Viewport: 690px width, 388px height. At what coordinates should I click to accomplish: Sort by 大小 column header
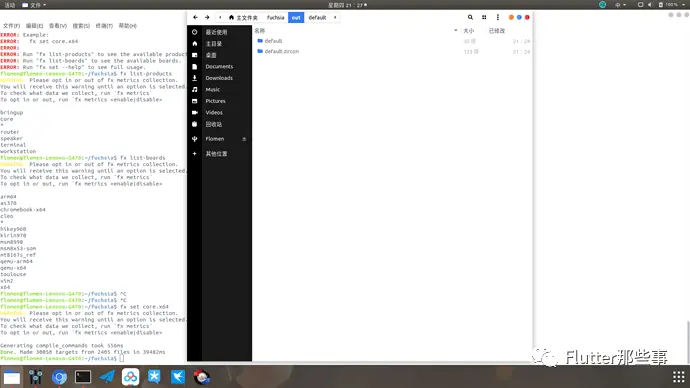[x=469, y=31]
